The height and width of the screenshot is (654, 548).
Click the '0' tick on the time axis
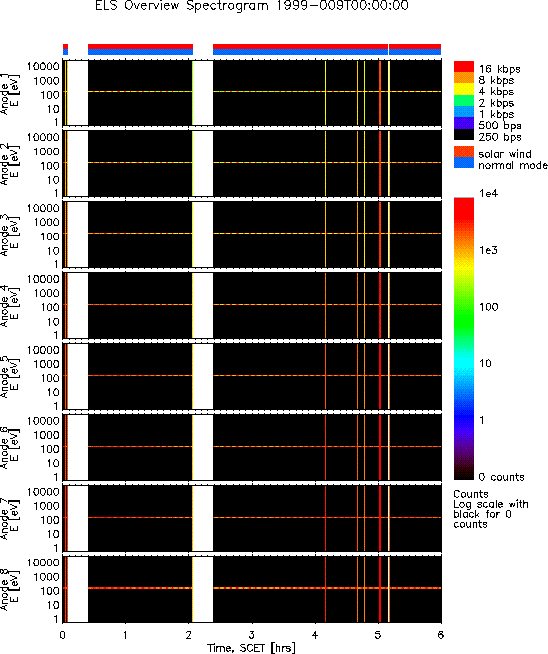pyautogui.click(x=63, y=635)
